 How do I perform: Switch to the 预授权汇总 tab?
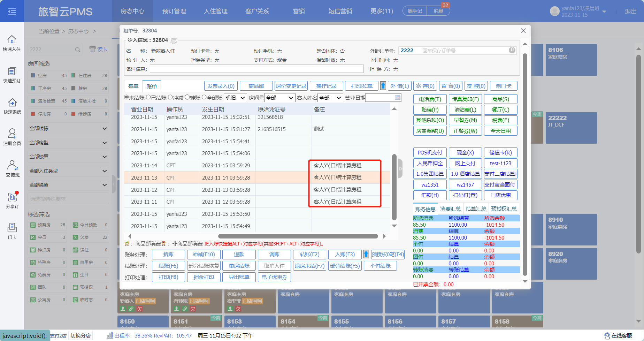click(x=504, y=209)
